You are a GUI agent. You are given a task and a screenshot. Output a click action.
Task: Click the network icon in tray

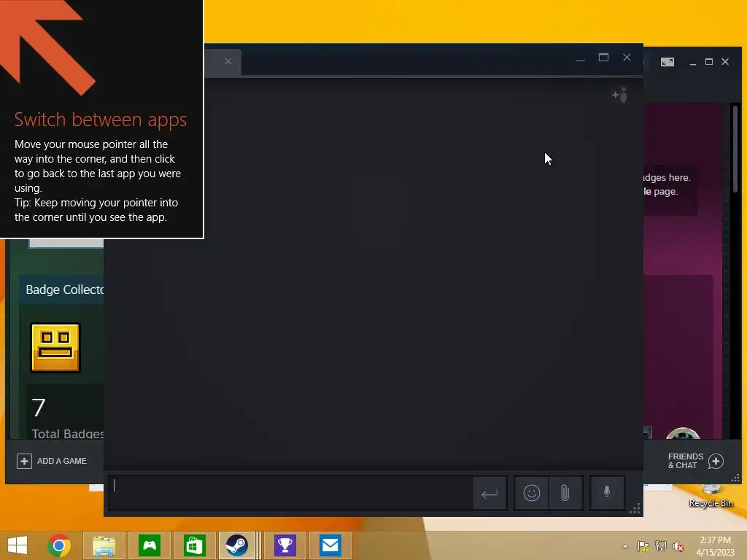[661, 546]
